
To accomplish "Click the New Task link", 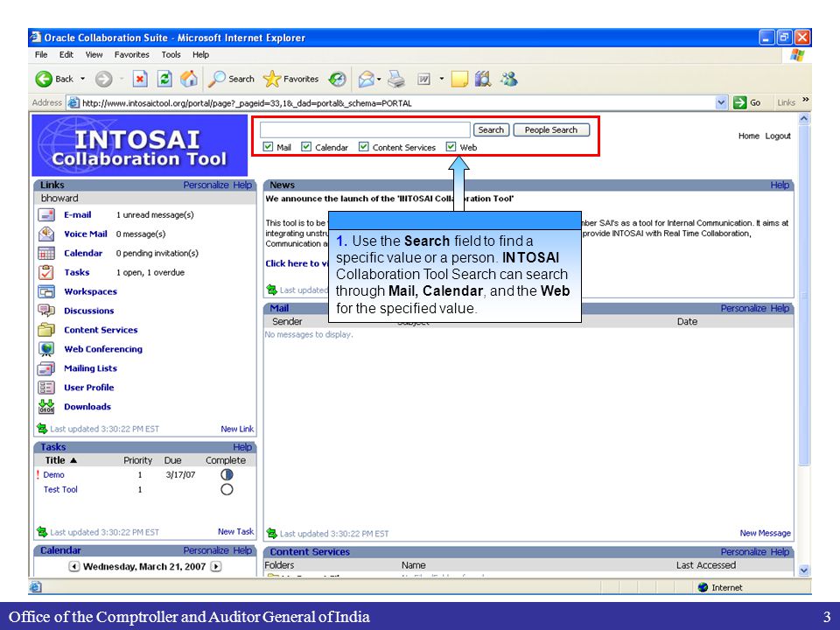I will [x=235, y=531].
